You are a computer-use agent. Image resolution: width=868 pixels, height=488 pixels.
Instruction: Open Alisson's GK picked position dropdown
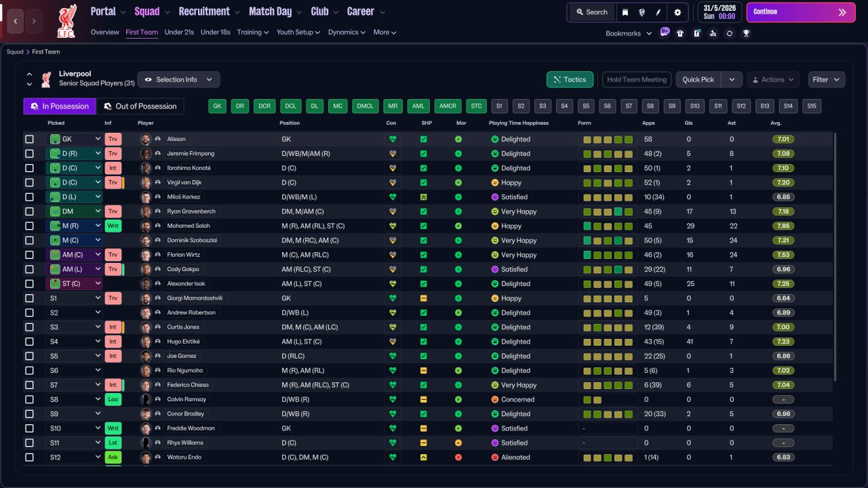coord(75,139)
